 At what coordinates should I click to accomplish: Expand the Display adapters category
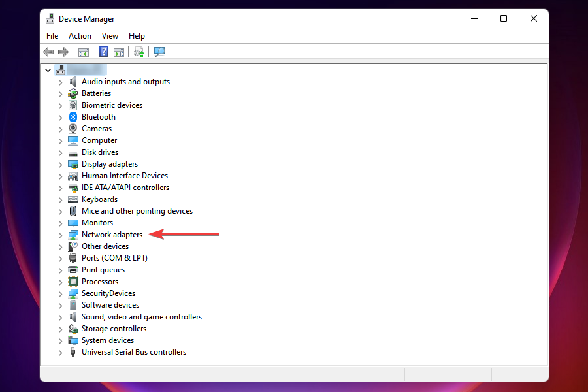pyautogui.click(x=59, y=163)
